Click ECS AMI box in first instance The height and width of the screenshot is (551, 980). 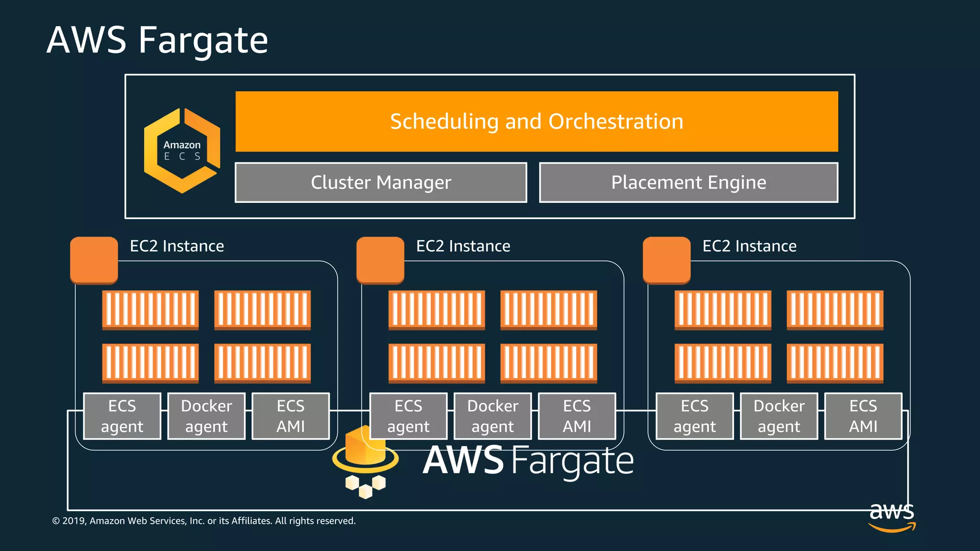(x=290, y=416)
